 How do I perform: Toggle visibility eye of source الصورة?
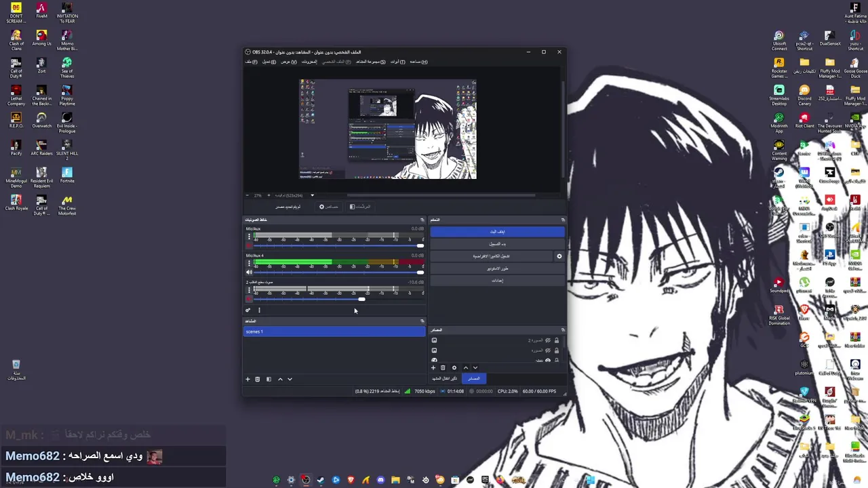point(548,350)
